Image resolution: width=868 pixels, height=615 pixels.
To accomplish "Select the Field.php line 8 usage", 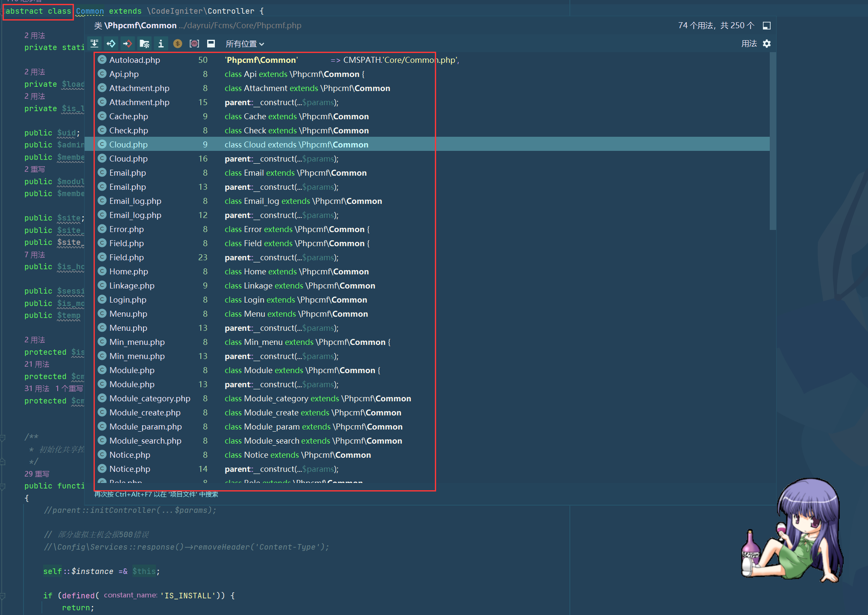I will pyautogui.click(x=427, y=243).
